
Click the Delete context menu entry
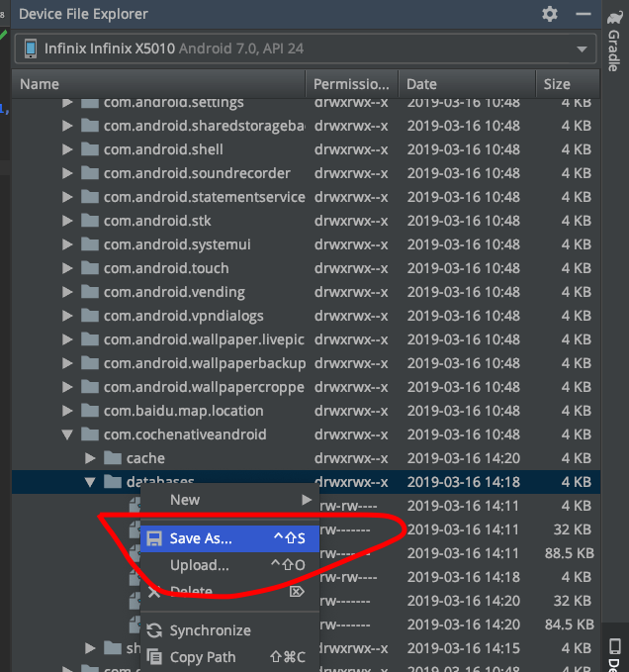click(x=191, y=592)
